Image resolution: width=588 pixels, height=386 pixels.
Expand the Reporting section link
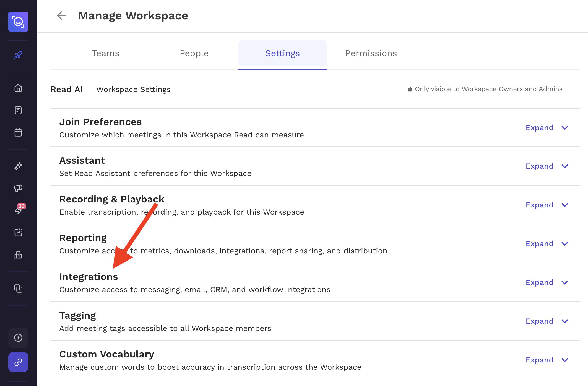click(x=540, y=244)
